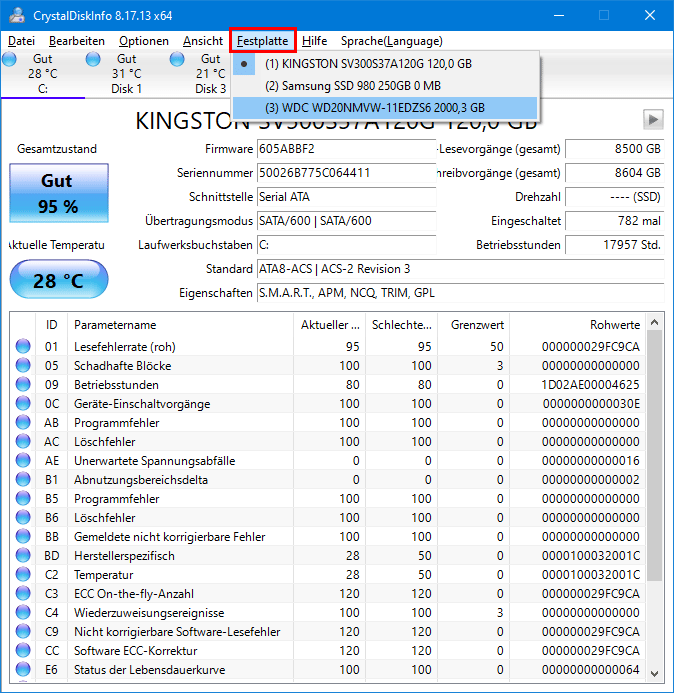Click the Laufwerksbuchstaben C: field
This screenshot has height=693, width=674.
[347, 245]
